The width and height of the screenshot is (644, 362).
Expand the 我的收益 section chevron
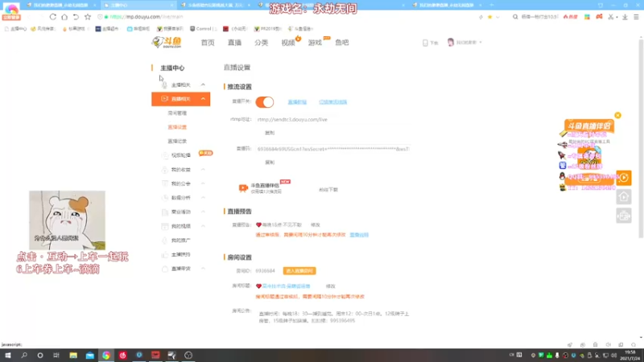click(203, 170)
